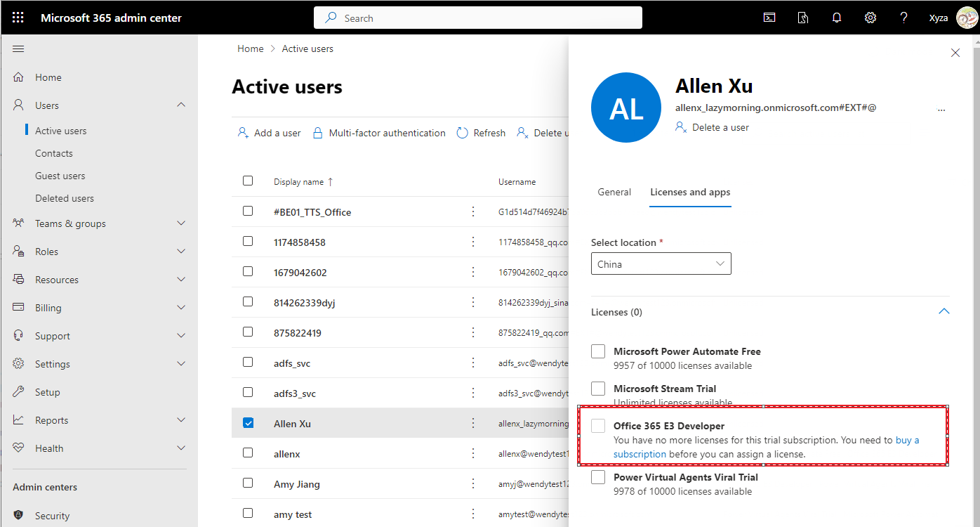
Task: Check Power Virtual Agents Viral Trial license
Action: [x=598, y=477]
